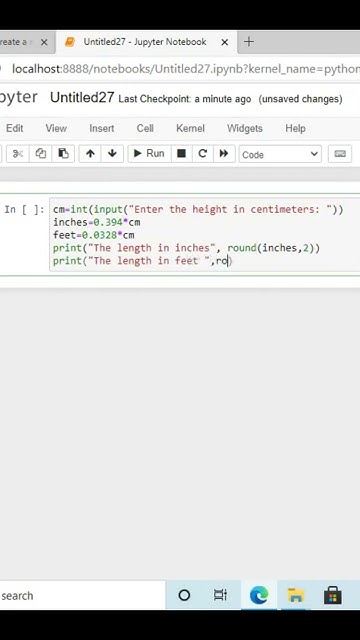The height and width of the screenshot is (640, 360).
Task: Move selected cell up arrow
Action: tap(90, 154)
